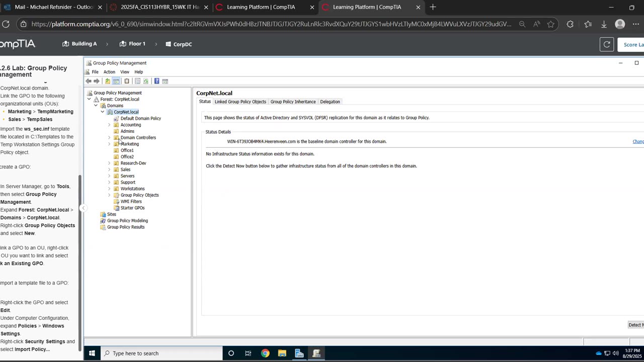Collapse the Forest: CorpNet.local node

pos(89,99)
